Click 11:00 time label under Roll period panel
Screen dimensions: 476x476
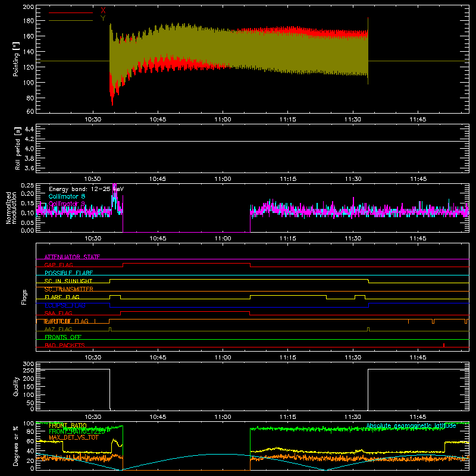point(223,179)
